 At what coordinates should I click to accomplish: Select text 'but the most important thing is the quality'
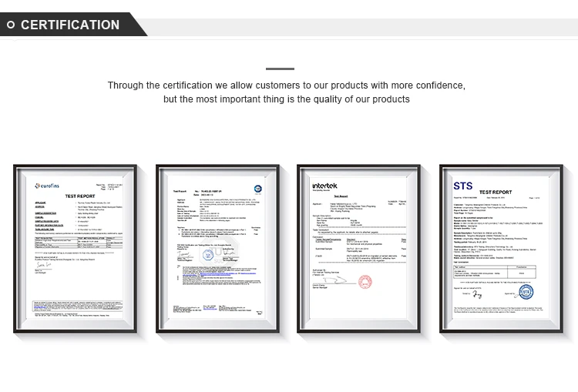click(x=253, y=99)
